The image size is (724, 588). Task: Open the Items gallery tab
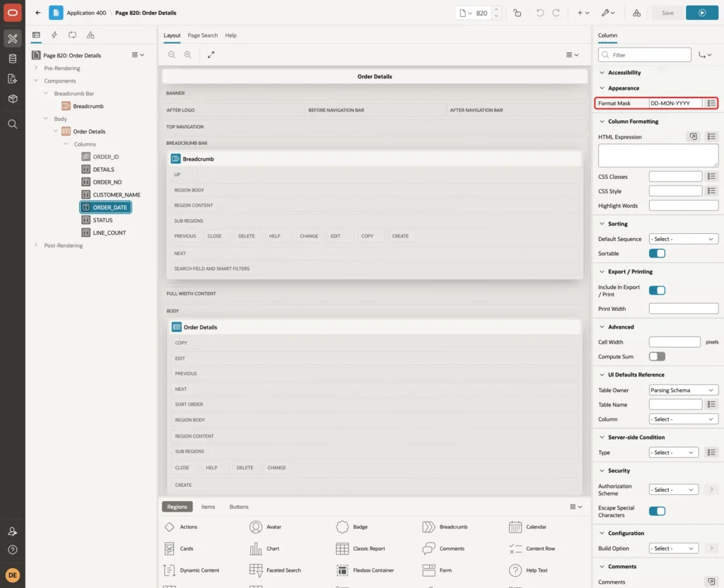click(x=209, y=507)
